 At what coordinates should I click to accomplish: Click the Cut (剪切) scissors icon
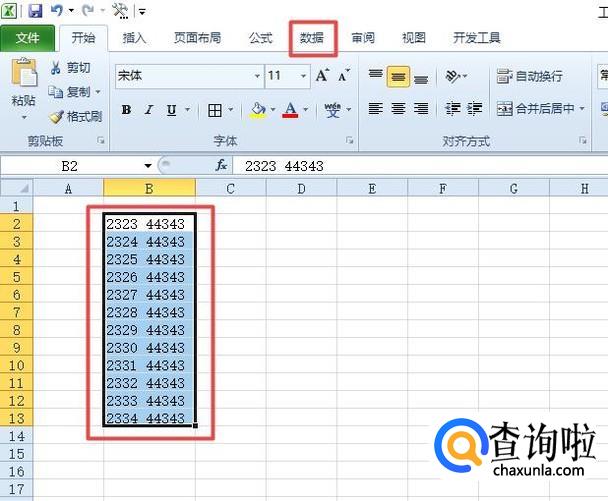pos(55,68)
